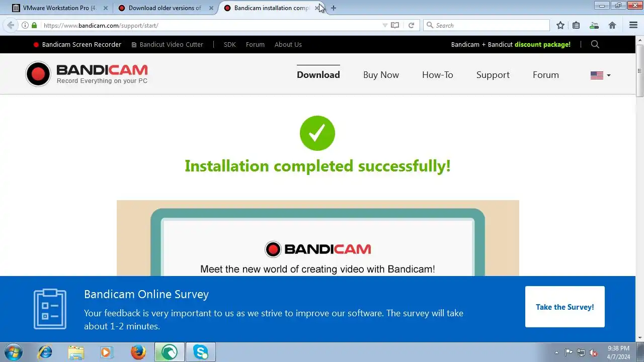Toggle Reader View book icon in address bar
644x362 pixels.
coord(395,25)
